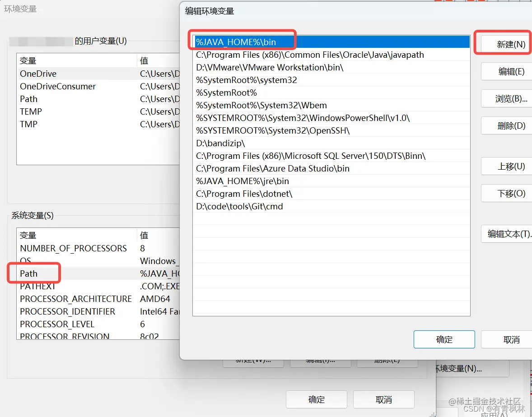Click 值 column header in system variables

click(159, 235)
